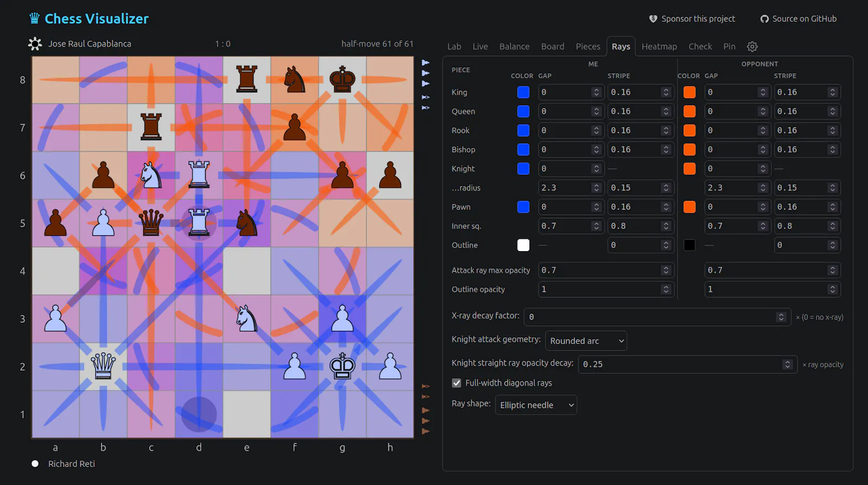Select the black knight on e5
The height and width of the screenshot is (485, 868).
[247, 223]
